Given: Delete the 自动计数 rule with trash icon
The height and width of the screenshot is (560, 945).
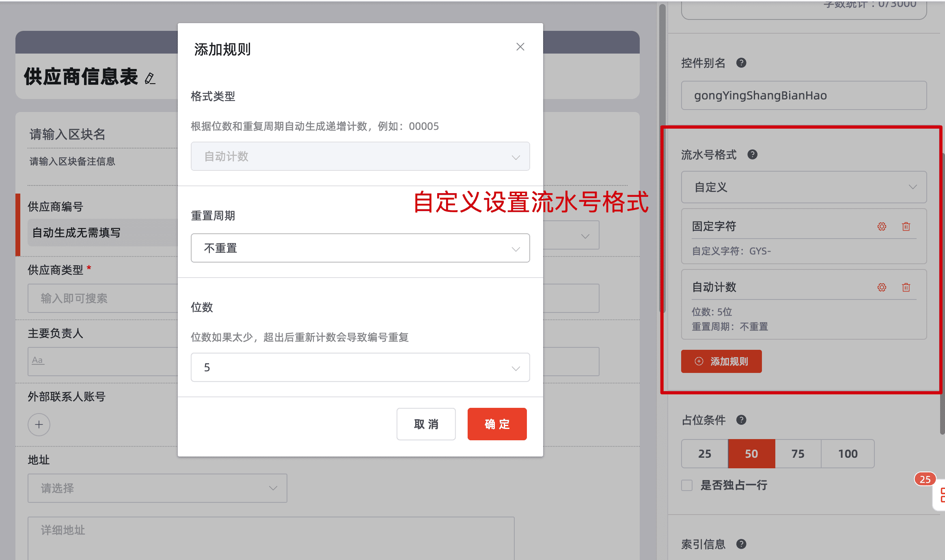Looking at the screenshot, I should click(x=906, y=287).
